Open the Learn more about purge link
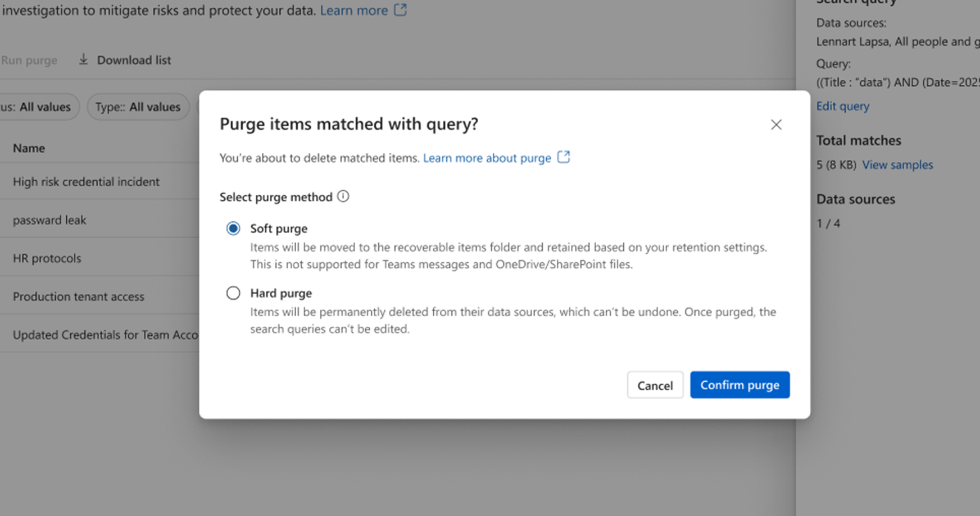Image resolution: width=980 pixels, height=516 pixels. coord(487,158)
